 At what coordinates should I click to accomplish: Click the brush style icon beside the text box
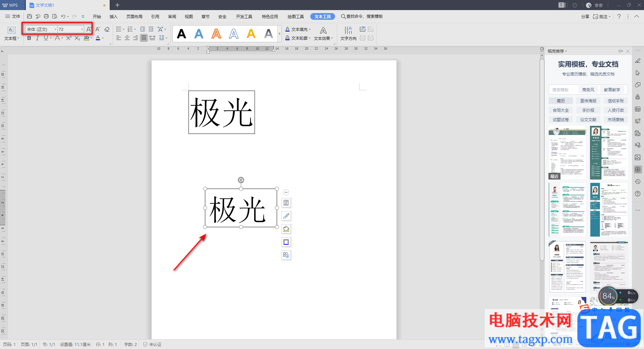tap(286, 216)
